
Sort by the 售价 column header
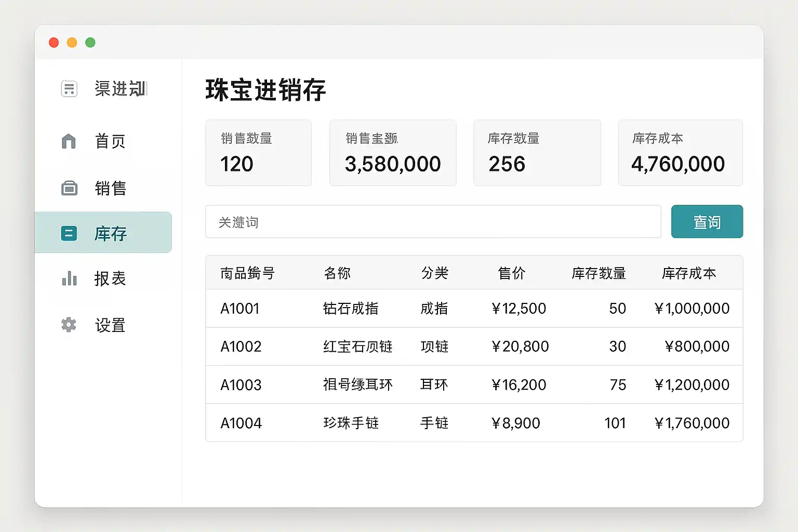point(511,273)
